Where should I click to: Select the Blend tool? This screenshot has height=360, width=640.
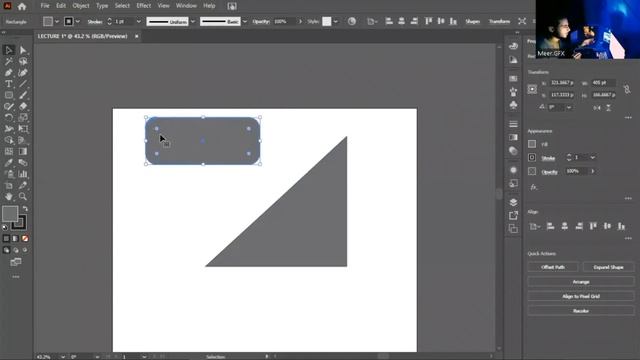tap(23, 163)
